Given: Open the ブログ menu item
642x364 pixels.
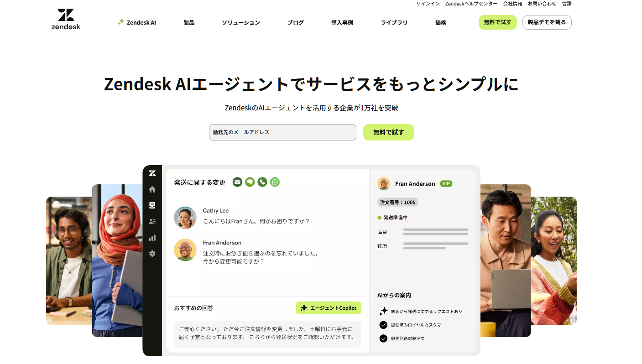Looking at the screenshot, I should click(x=295, y=22).
